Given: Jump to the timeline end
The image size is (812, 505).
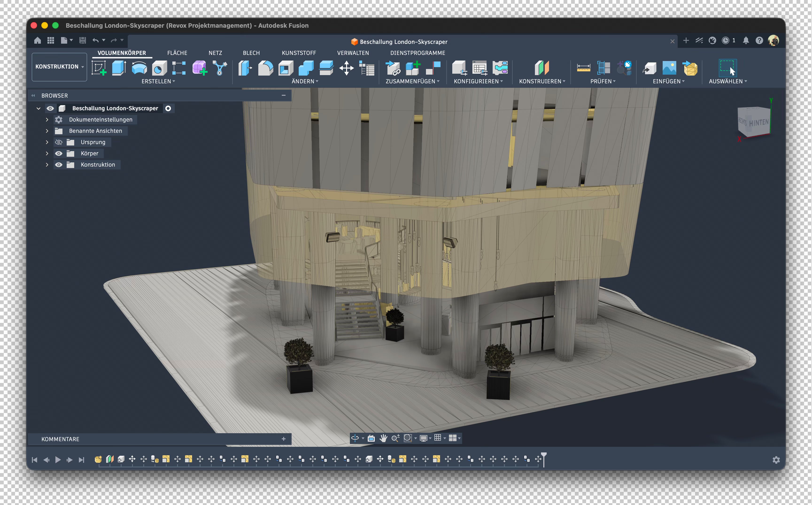Looking at the screenshot, I should click(x=81, y=460).
